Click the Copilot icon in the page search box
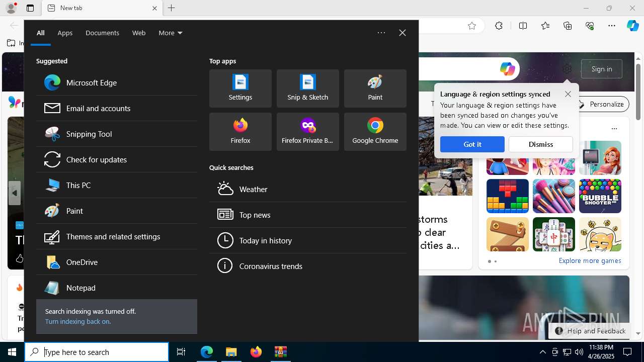 507,69
